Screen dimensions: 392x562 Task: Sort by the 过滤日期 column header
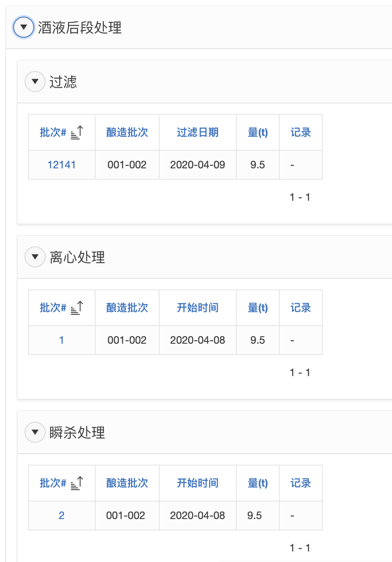197,132
